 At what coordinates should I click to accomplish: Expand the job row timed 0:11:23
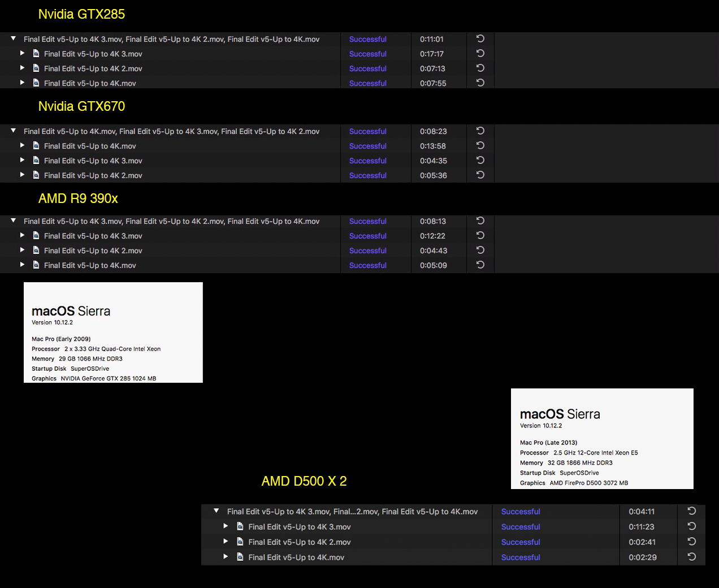click(x=226, y=525)
